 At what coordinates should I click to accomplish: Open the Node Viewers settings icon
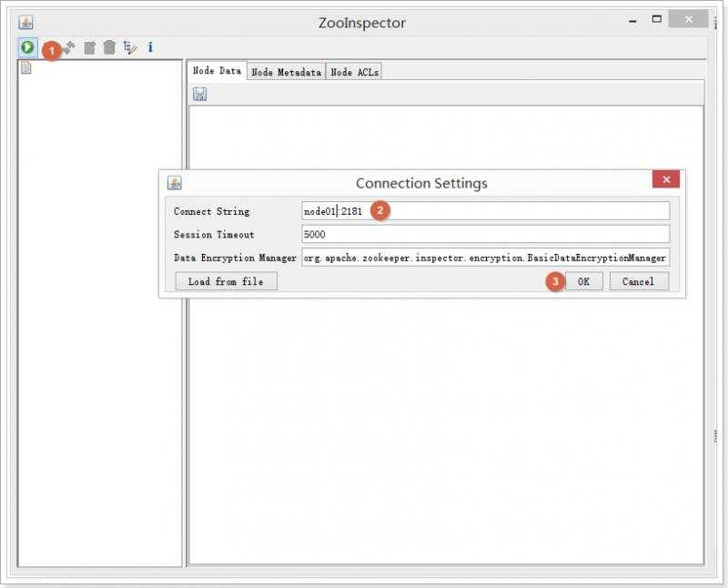[x=130, y=47]
